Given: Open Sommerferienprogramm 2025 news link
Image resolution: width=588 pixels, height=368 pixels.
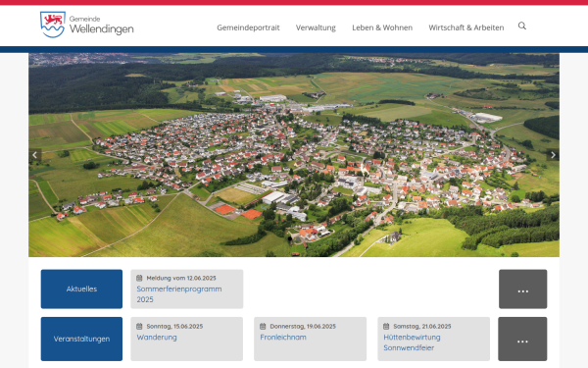Looking at the screenshot, I should (x=179, y=294).
